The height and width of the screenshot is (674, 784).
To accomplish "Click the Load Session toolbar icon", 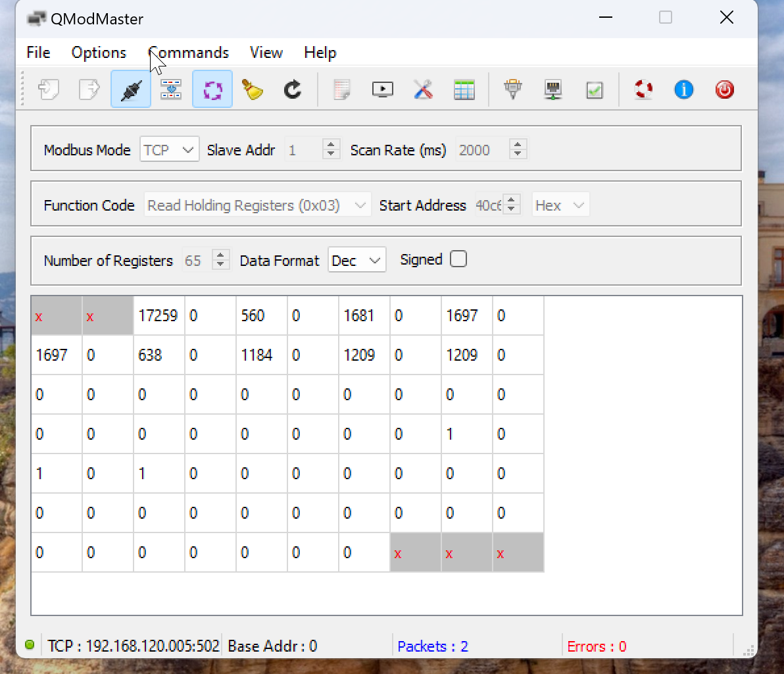I will tap(49, 90).
